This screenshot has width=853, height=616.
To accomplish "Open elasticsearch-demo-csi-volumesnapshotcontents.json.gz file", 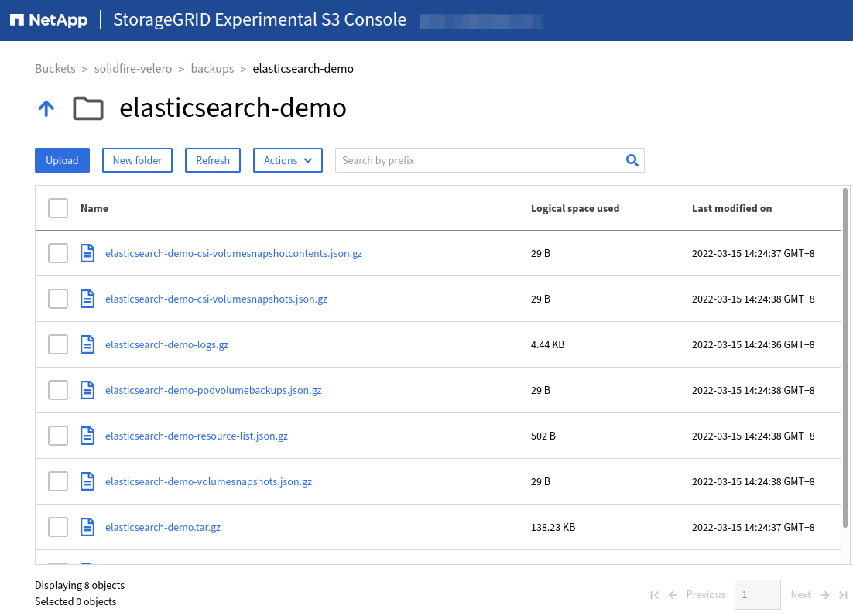I will click(x=234, y=253).
